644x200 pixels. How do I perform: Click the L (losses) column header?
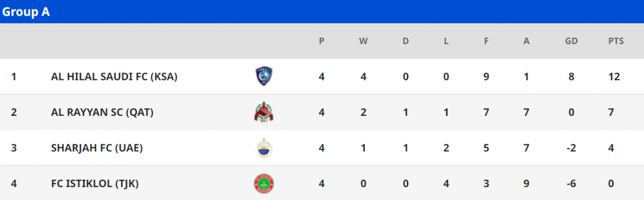coord(446,41)
